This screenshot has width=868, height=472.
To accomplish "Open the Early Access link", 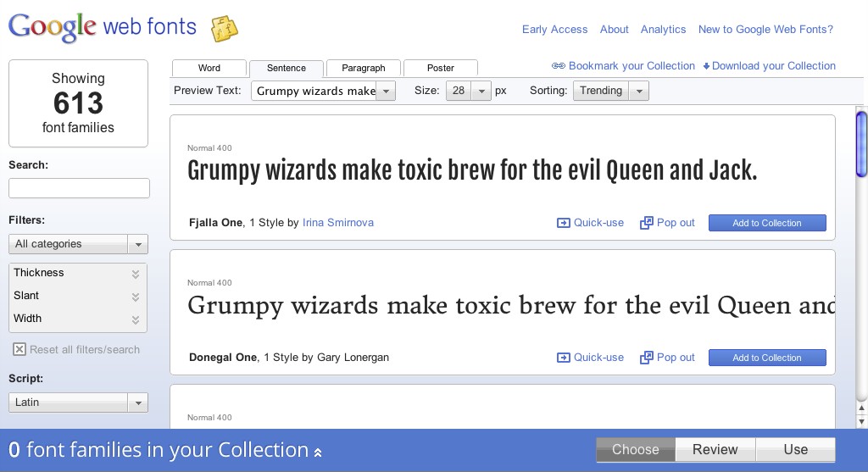I will (554, 30).
